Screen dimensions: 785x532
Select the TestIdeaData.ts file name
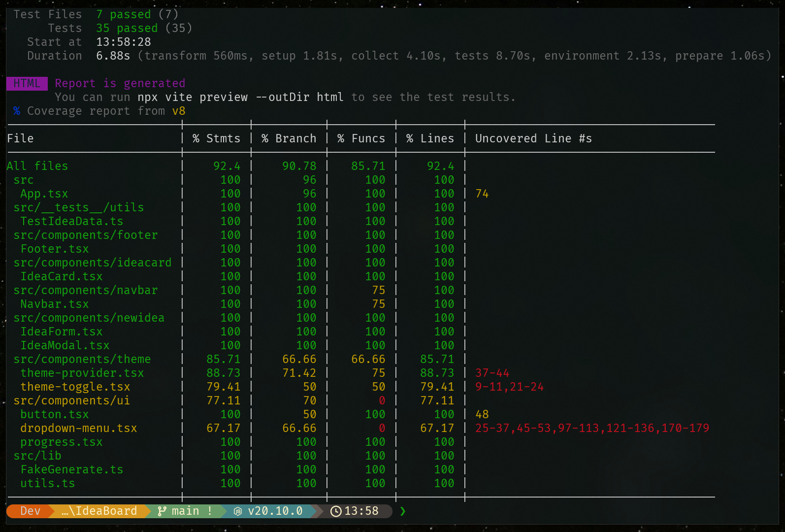(72, 222)
